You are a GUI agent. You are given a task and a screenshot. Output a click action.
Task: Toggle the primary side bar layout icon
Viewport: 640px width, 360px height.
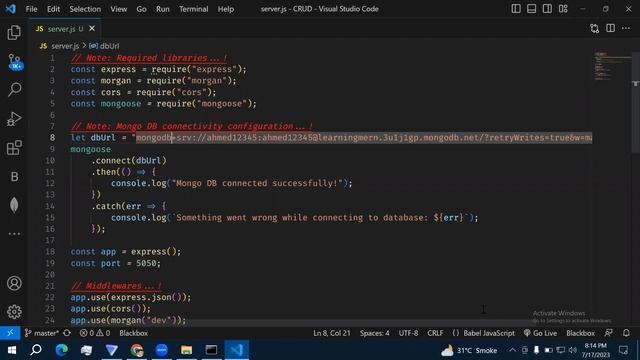click(516, 9)
